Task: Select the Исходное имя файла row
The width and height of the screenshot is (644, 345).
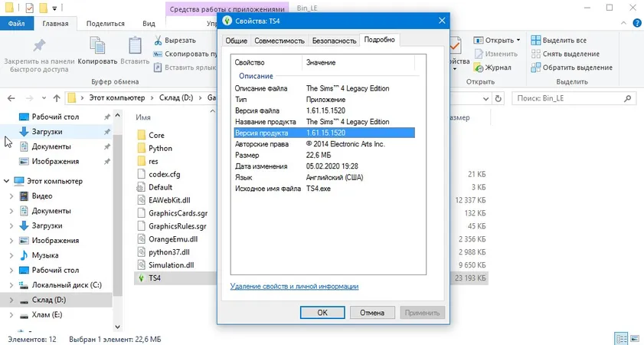Action: [x=323, y=189]
